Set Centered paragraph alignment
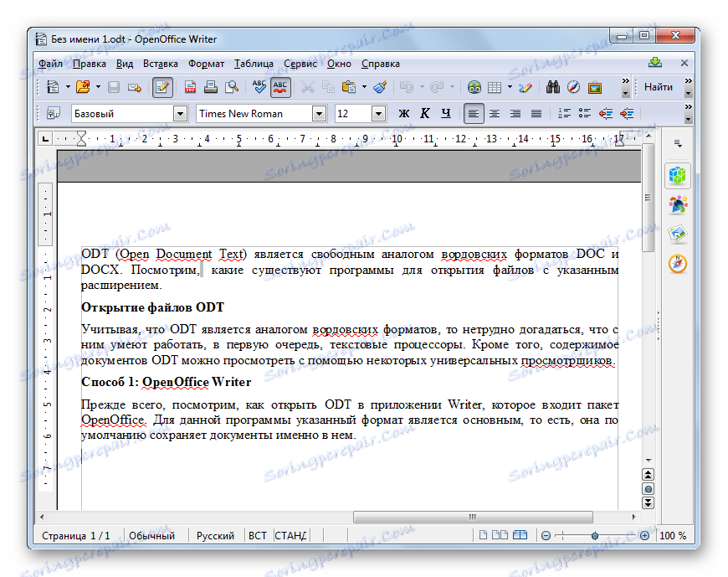The width and height of the screenshot is (728, 577). pos(495,113)
